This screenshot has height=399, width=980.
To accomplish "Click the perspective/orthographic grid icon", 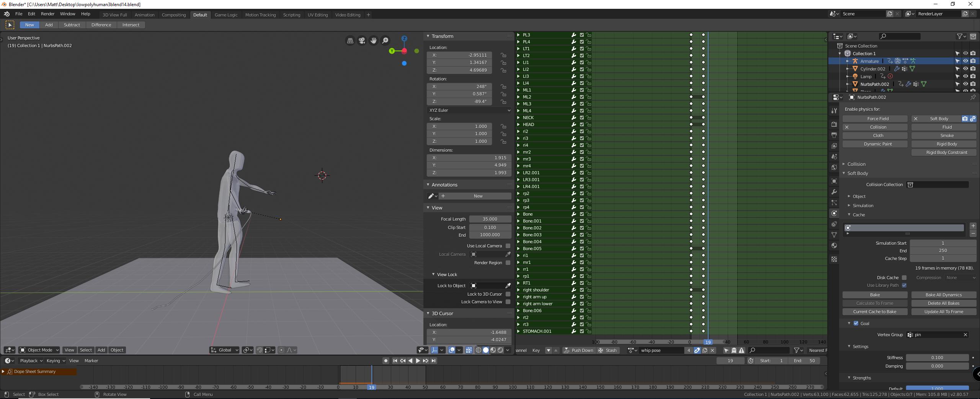I will (x=350, y=40).
